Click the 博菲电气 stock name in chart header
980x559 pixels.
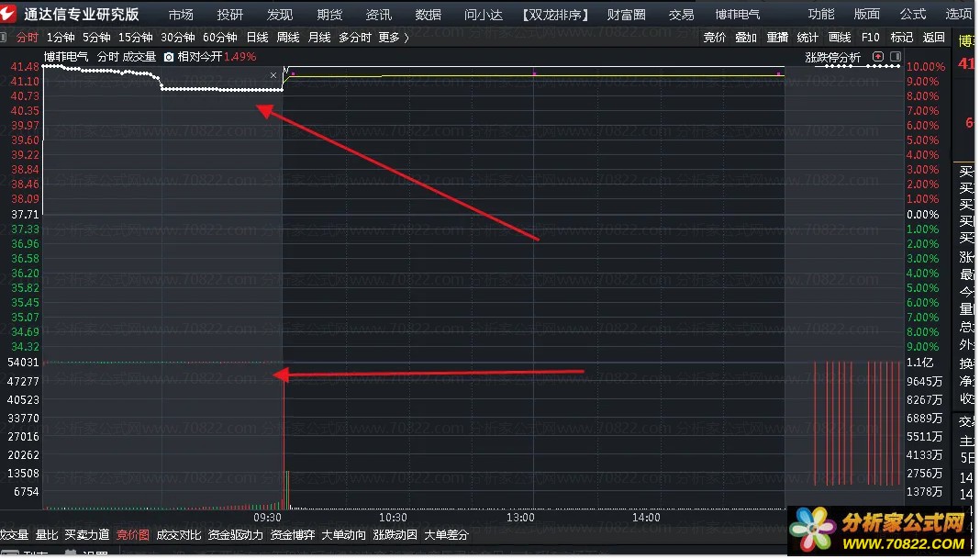tap(66, 57)
